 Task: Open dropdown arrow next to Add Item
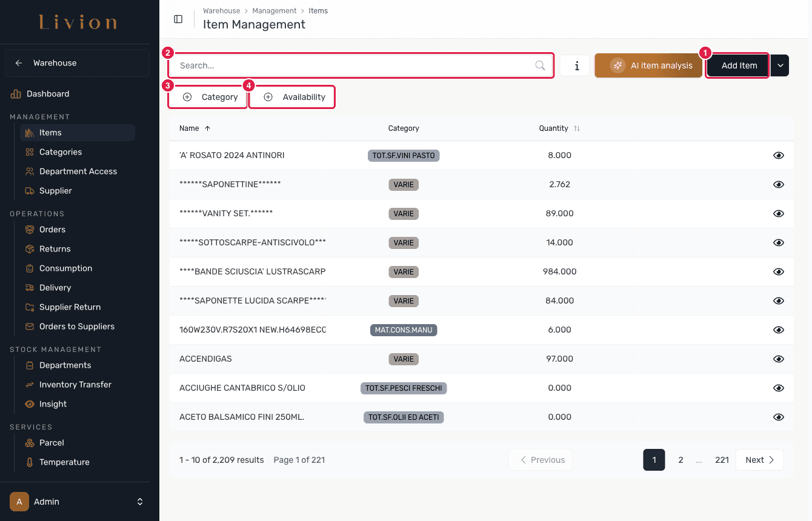(780, 65)
